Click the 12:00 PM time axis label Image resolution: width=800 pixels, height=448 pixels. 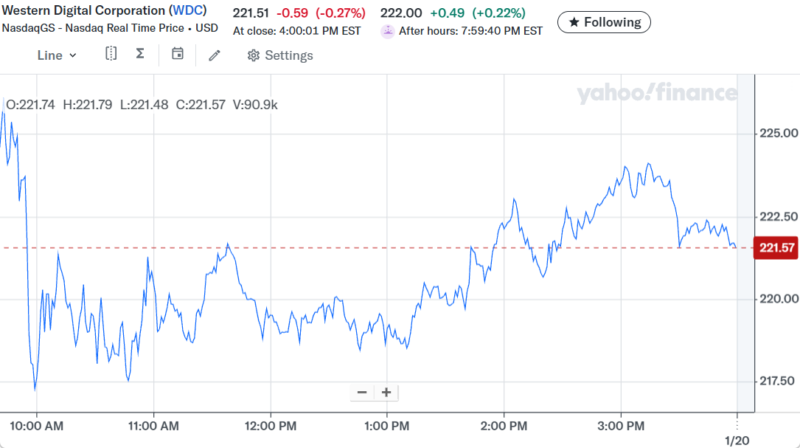271,423
